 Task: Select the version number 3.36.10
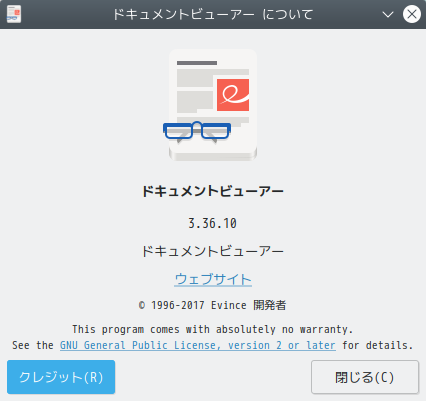coord(213,223)
